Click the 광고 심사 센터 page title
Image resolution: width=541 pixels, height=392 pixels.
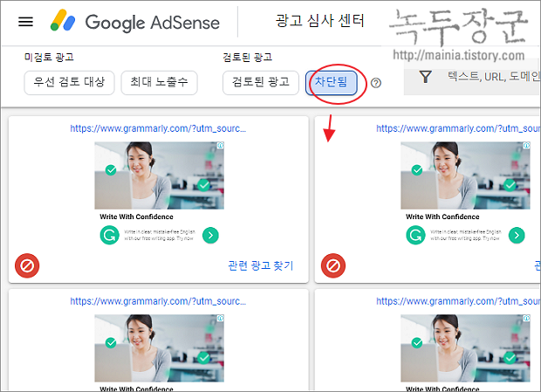coord(320,21)
